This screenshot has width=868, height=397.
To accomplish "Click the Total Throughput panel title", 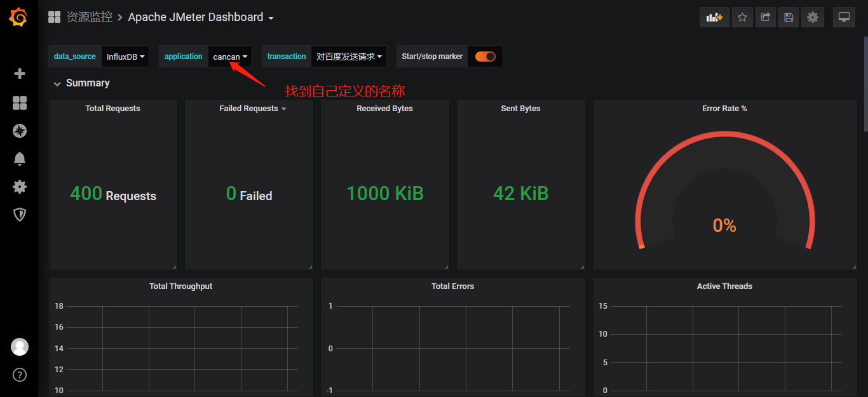I will click(181, 286).
